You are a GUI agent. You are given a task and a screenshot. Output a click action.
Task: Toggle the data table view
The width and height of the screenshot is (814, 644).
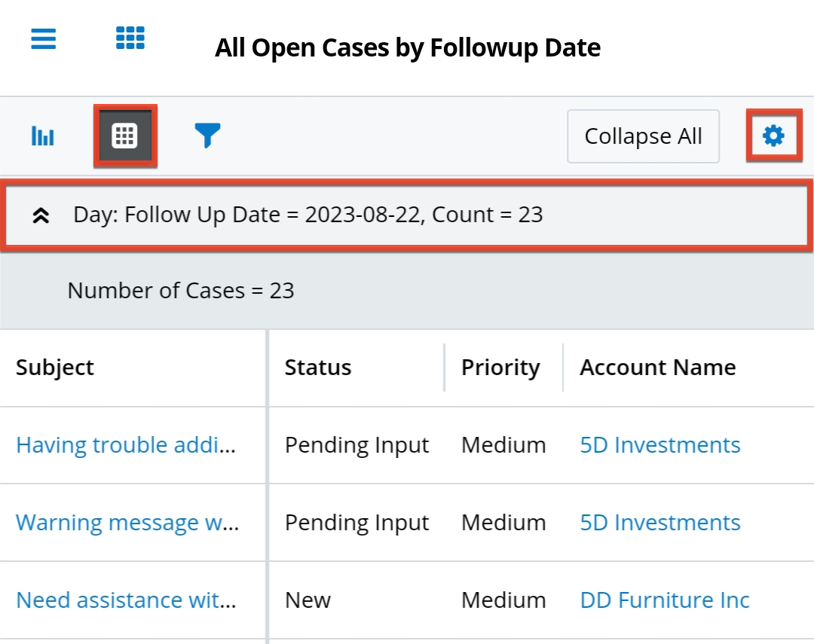[124, 136]
